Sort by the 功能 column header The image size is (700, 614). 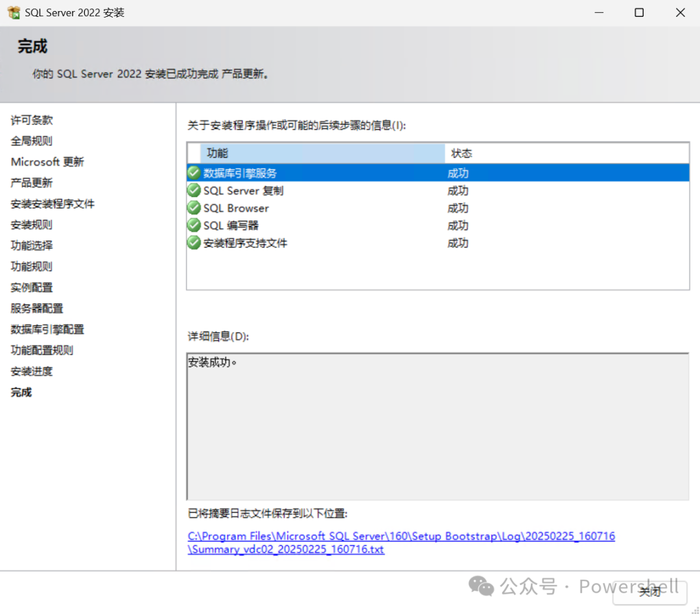tap(322, 153)
